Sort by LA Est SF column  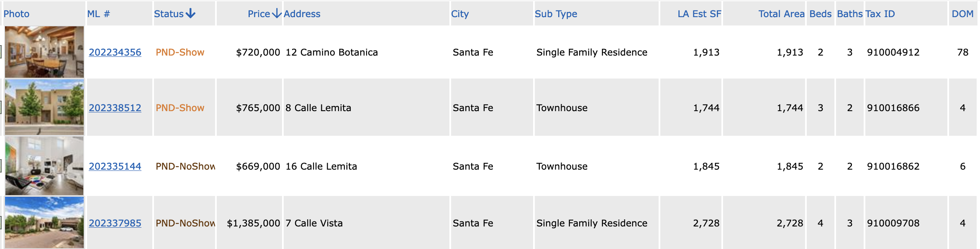(699, 14)
